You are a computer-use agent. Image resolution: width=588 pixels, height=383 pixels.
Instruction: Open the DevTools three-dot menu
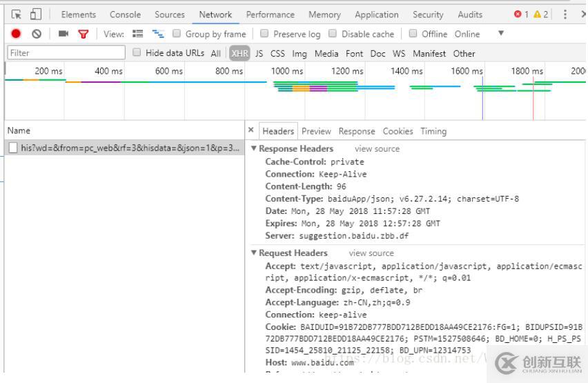click(565, 14)
